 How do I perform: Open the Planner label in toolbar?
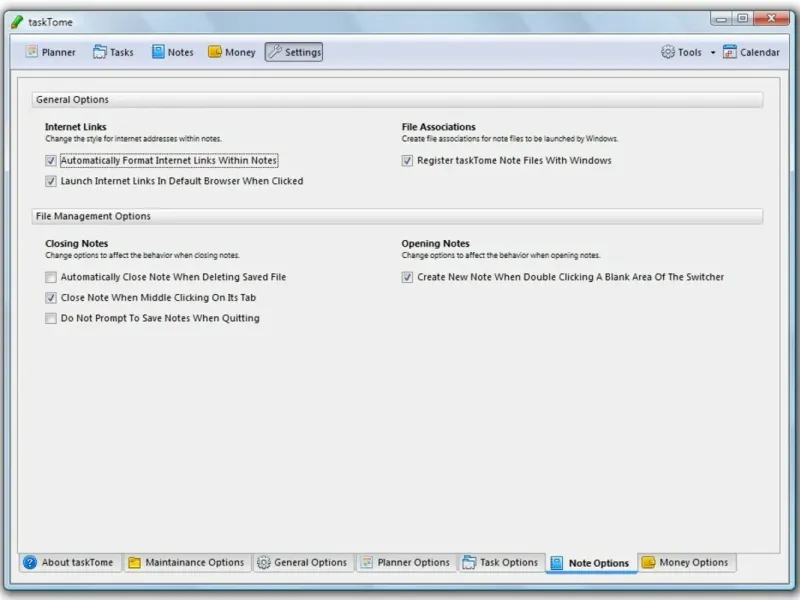tap(59, 52)
